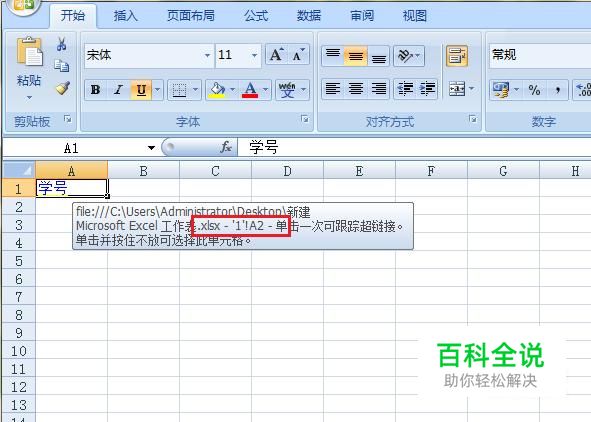Click the Cut scissors icon
This screenshot has height=422, width=591.
click(x=61, y=44)
